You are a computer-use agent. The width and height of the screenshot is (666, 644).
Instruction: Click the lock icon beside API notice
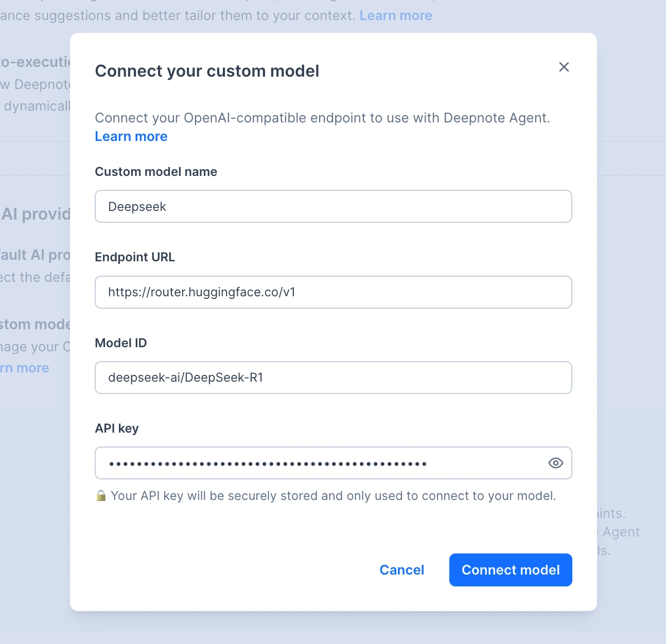(x=101, y=496)
